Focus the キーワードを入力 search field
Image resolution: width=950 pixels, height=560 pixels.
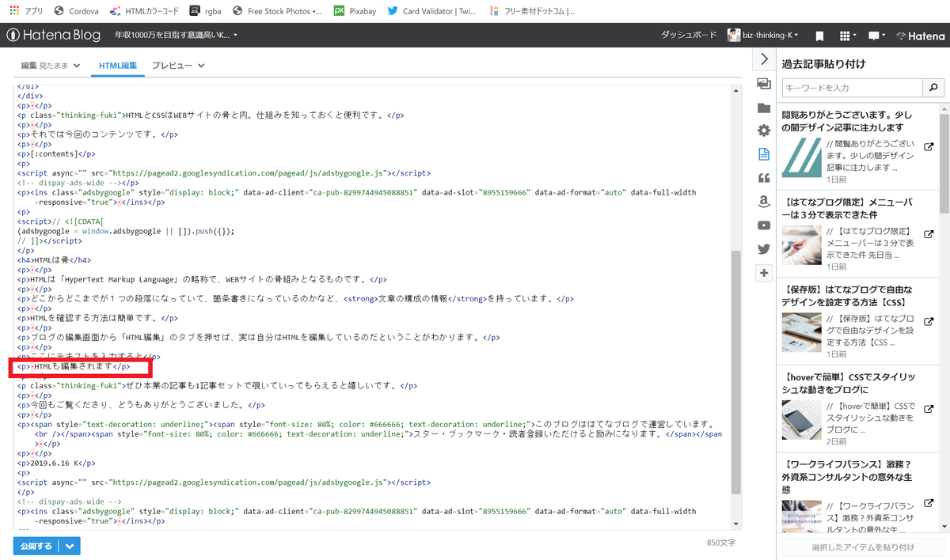[x=853, y=88]
